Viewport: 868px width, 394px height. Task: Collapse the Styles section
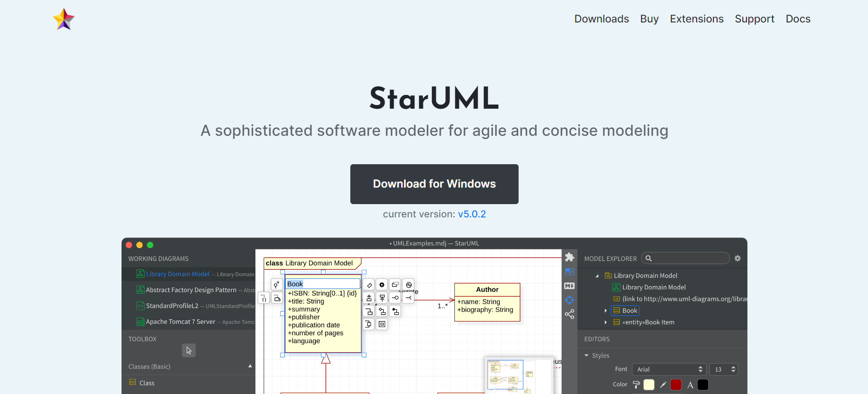point(586,355)
